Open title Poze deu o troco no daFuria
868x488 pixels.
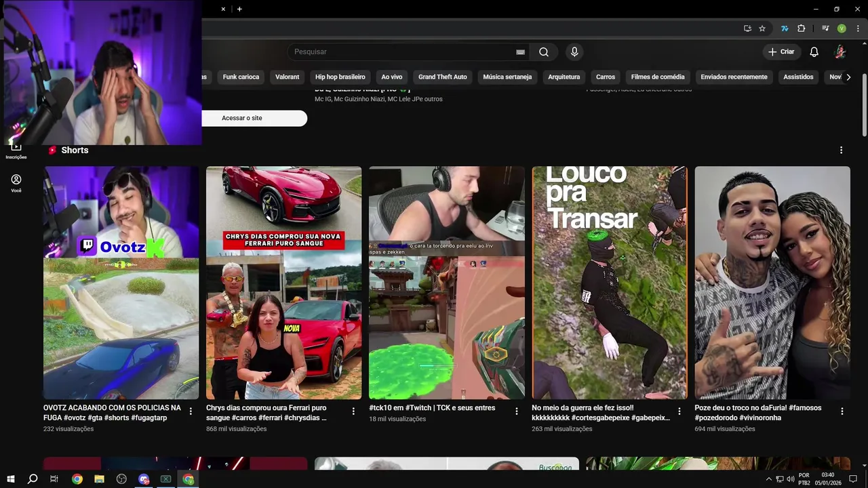click(x=758, y=413)
